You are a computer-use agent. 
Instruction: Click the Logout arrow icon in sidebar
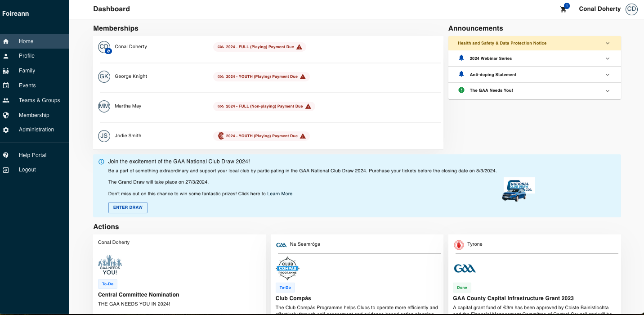pos(6,170)
